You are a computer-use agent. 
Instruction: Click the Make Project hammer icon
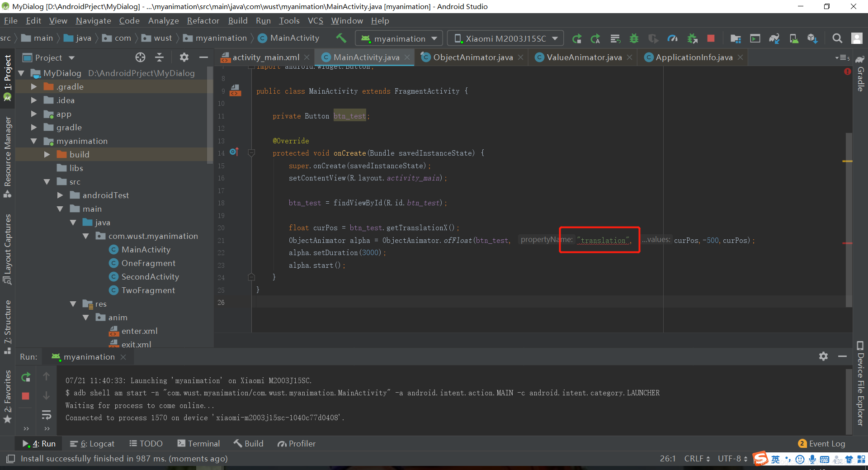tap(341, 38)
